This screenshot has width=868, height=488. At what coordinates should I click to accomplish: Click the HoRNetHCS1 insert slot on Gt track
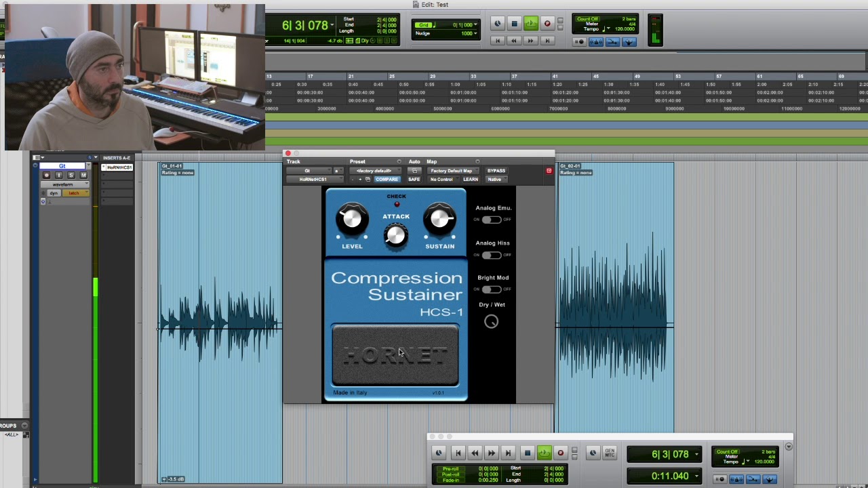119,167
